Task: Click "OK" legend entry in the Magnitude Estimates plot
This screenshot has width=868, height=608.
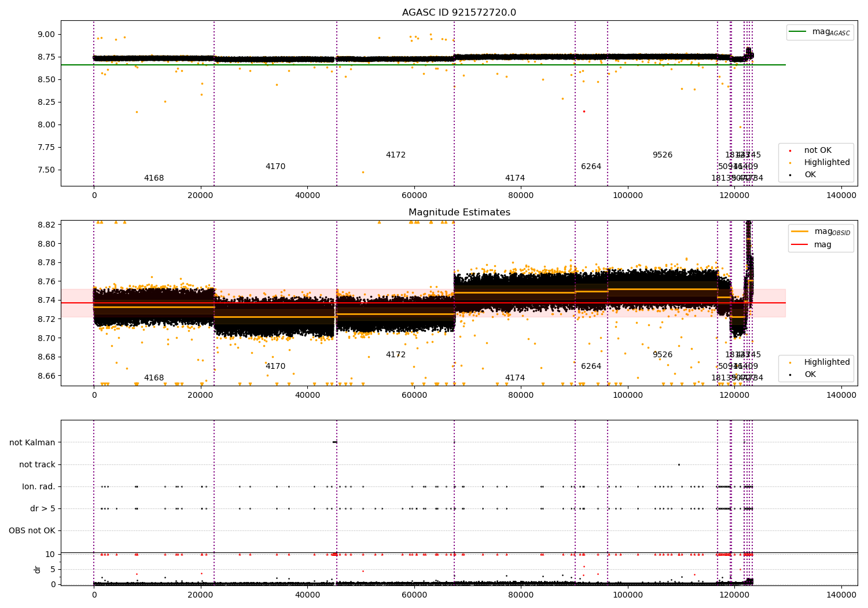Action: (810, 375)
